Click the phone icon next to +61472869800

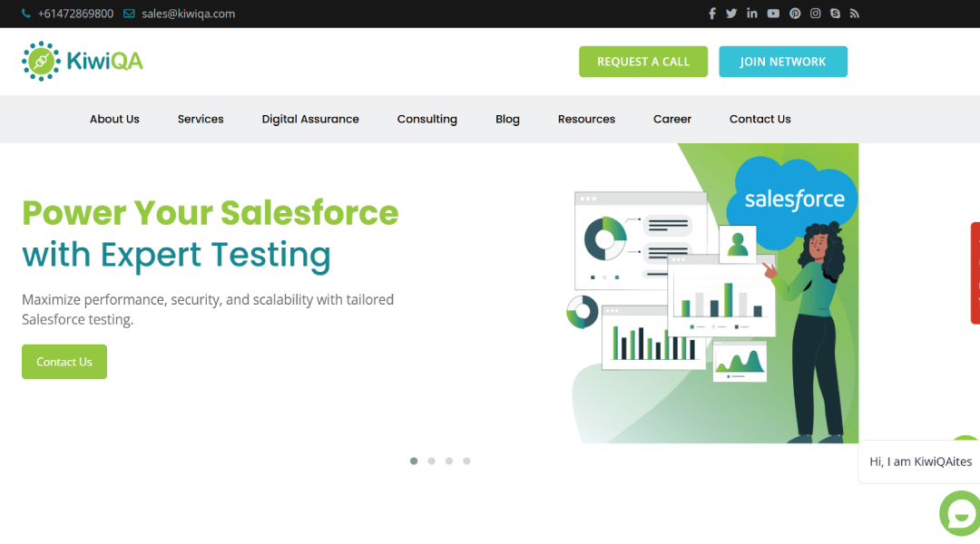tap(26, 13)
